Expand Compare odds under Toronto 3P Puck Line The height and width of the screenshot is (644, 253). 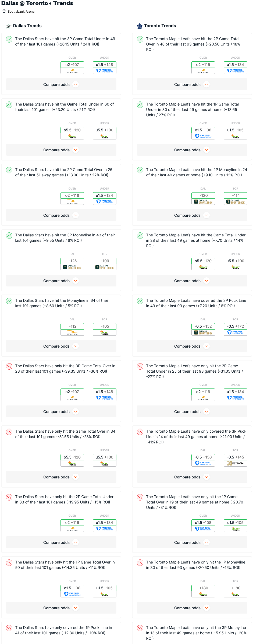(192, 477)
